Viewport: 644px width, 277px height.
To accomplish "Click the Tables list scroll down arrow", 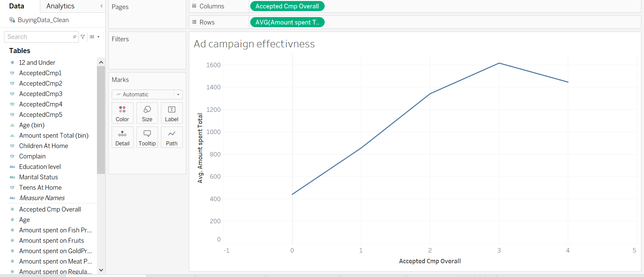I will coord(101,270).
